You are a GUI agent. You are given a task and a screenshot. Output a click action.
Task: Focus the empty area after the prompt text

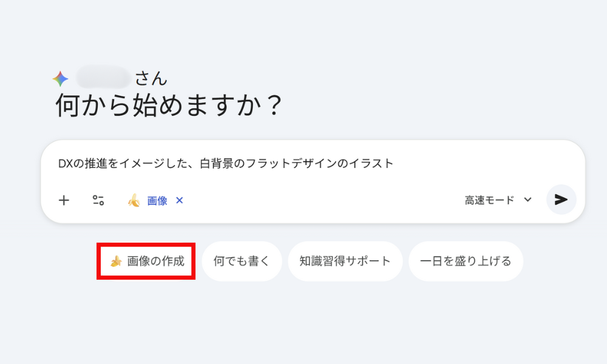[486, 164]
